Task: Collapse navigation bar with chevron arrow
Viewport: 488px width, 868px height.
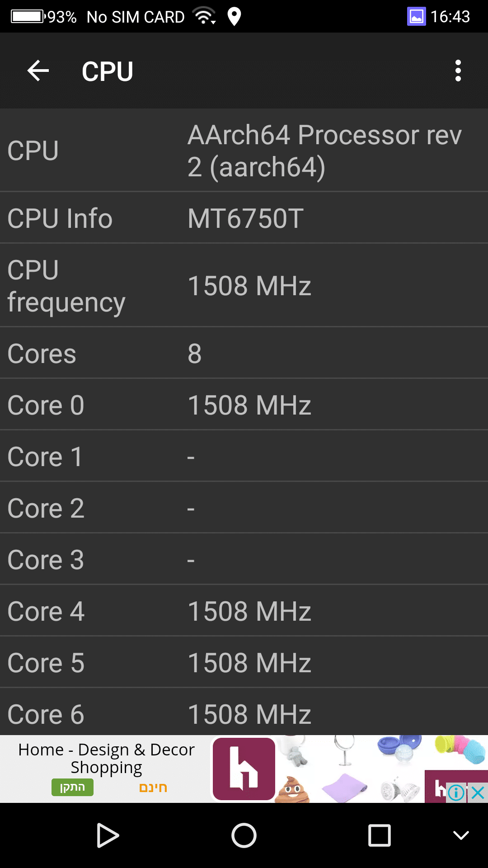Action: [461, 835]
